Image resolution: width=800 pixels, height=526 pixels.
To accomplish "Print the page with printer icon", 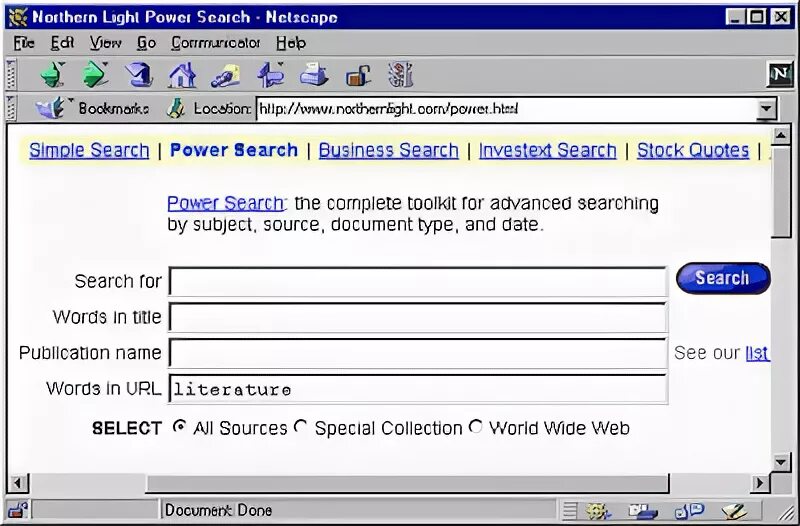I will [314, 74].
